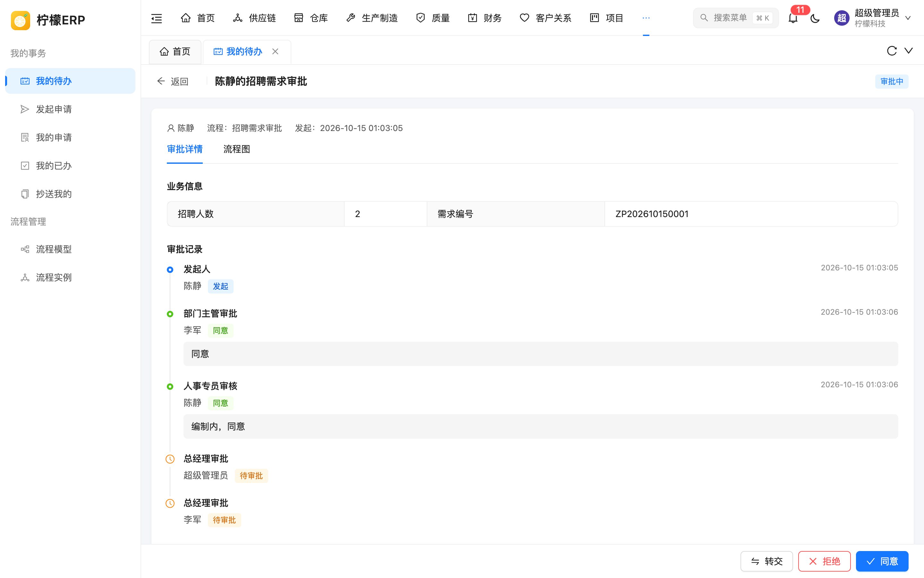Click the 拒绝 reject button
Image resolution: width=924 pixels, height=578 pixels.
824,561
